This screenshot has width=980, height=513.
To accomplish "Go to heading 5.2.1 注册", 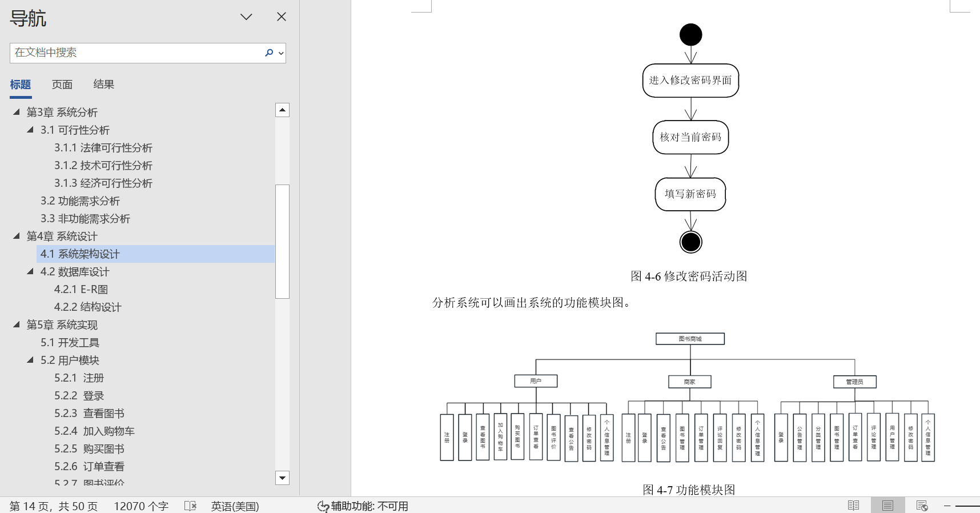I will [79, 378].
